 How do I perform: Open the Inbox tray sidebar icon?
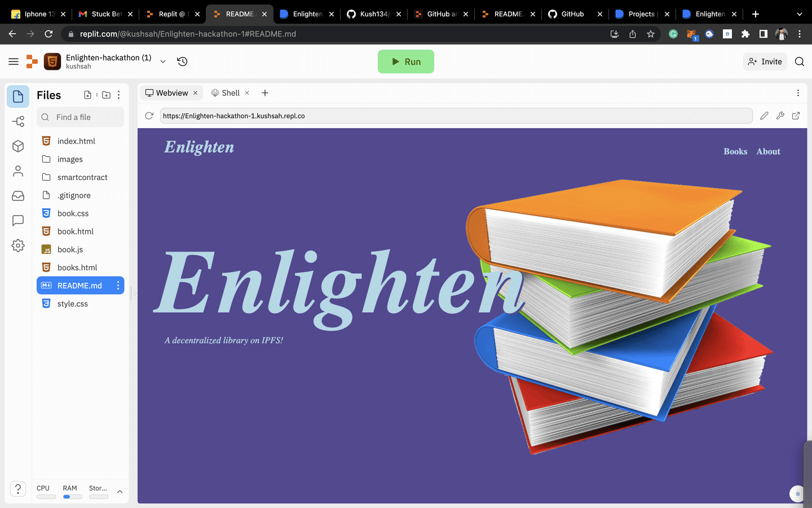[18, 196]
